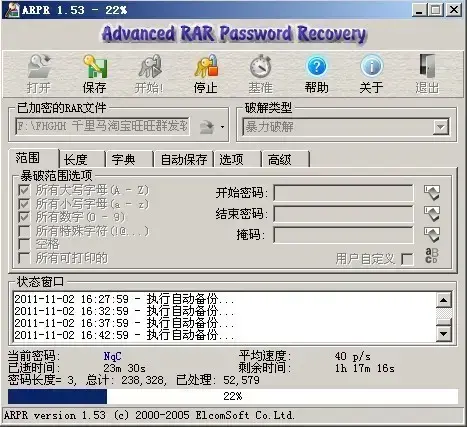Click the 结束密码 input field
This screenshot has height=427, width=467.
point(343,214)
